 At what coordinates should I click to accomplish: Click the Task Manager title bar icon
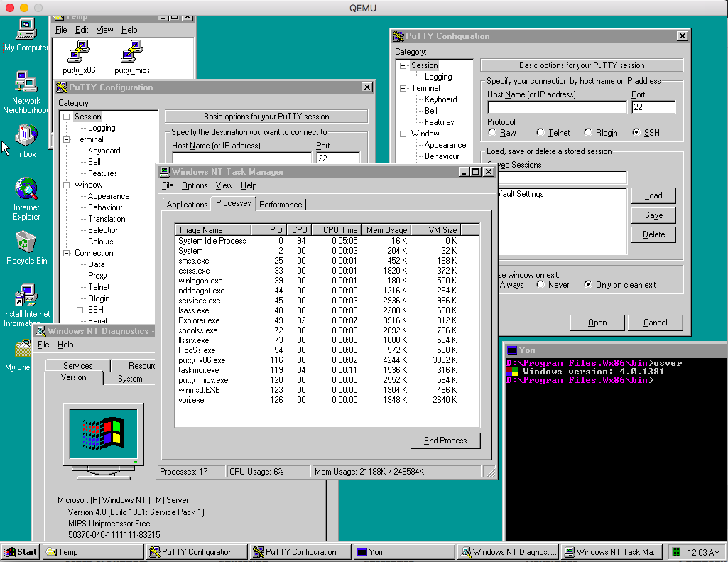[165, 172]
